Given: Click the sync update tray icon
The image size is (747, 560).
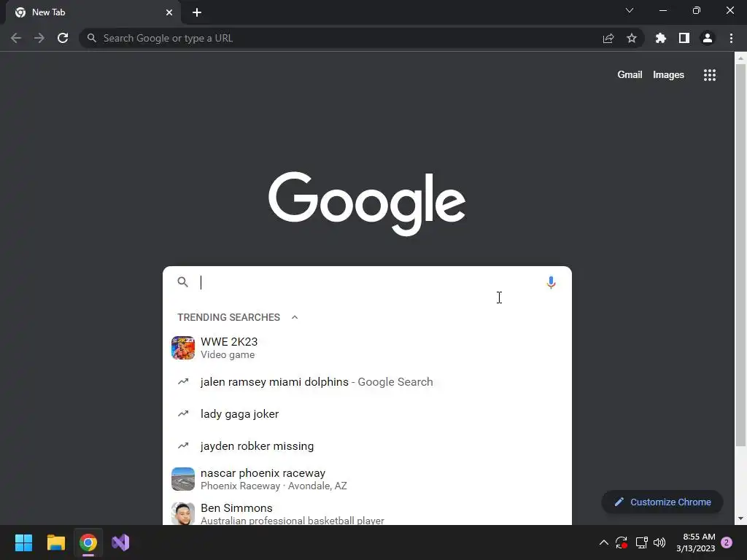Looking at the screenshot, I should pyautogui.click(x=622, y=542).
